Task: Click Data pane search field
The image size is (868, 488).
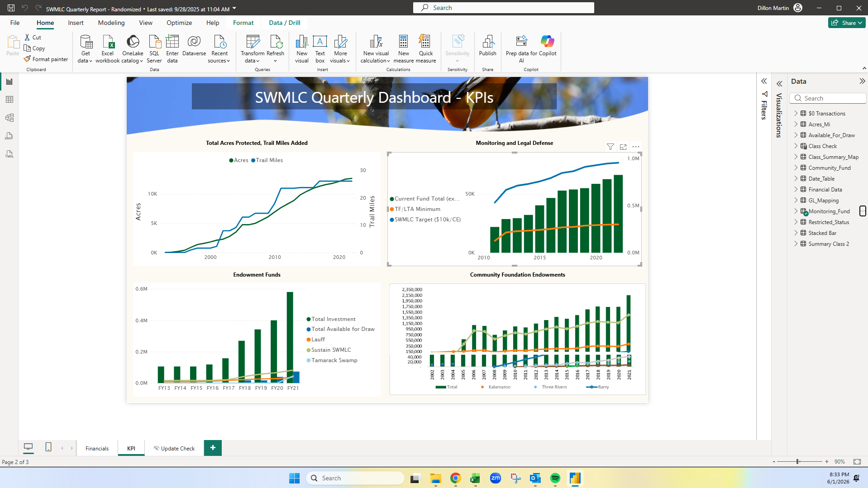Action: coord(828,98)
